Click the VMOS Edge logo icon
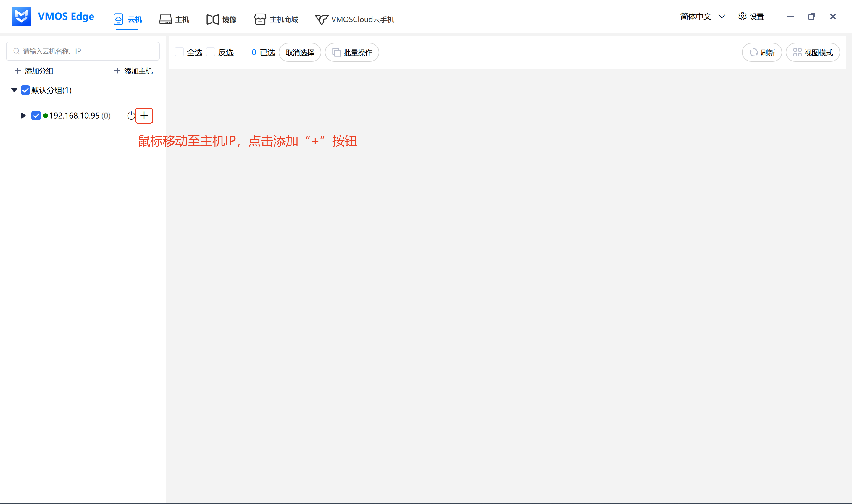852x504 pixels. pyautogui.click(x=21, y=16)
